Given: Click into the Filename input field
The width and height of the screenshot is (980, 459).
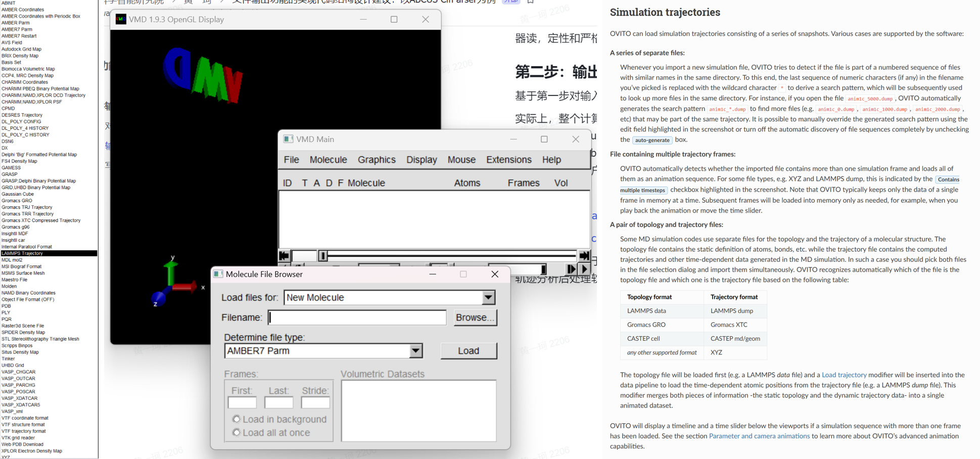Looking at the screenshot, I should click(x=357, y=317).
